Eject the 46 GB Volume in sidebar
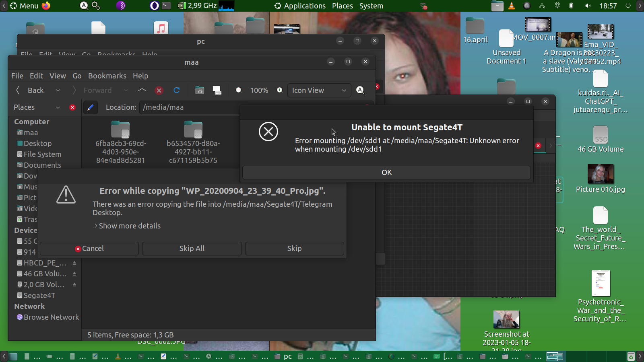The image size is (644, 362). [74, 274]
